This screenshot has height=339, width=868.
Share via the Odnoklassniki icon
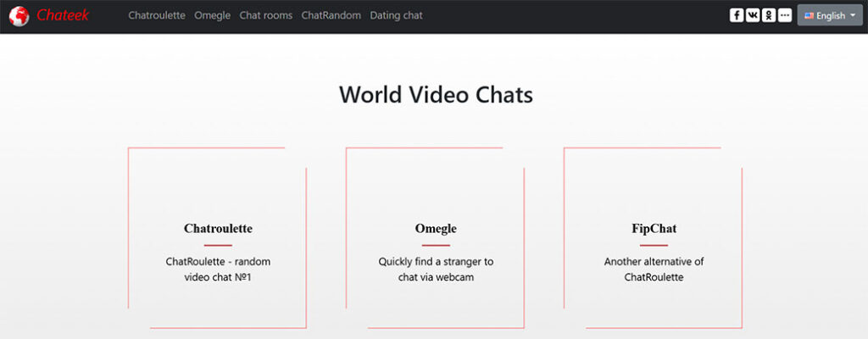[x=768, y=15]
